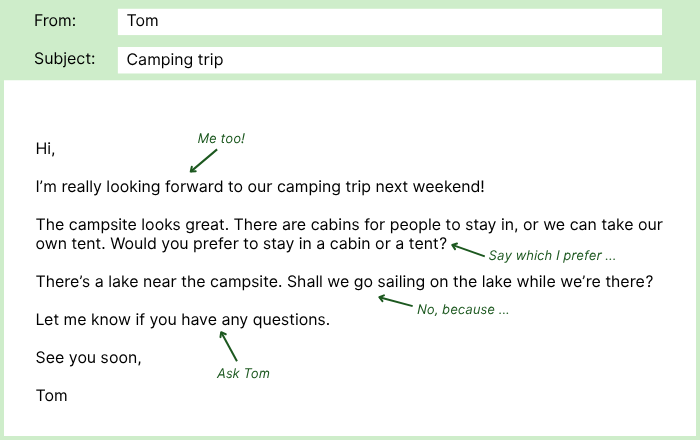The height and width of the screenshot is (440, 700).
Task: Click the "Would you prefer to stay" question line
Action: (241, 243)
